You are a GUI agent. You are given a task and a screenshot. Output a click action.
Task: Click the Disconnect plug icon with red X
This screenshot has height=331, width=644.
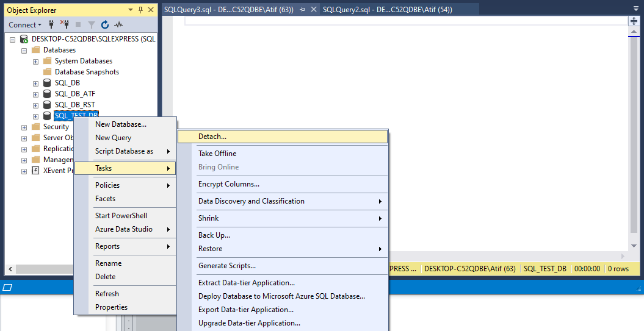point(65,24)
